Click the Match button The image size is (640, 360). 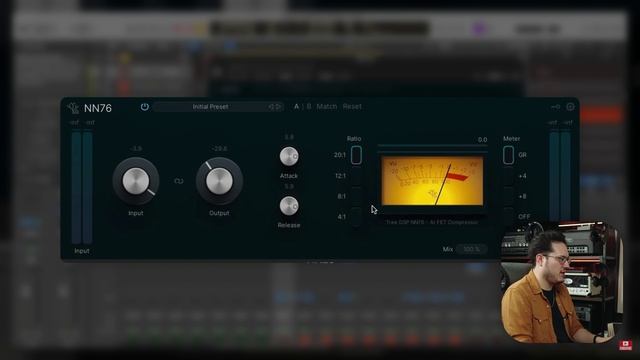pos(327,107)
